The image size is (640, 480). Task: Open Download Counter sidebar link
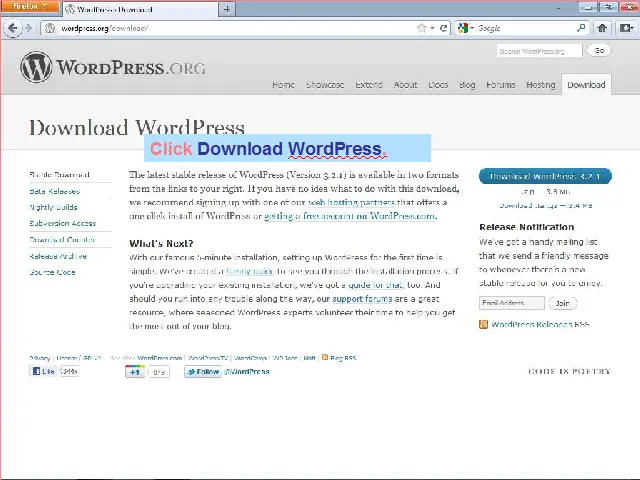click(x=62, y=240)
